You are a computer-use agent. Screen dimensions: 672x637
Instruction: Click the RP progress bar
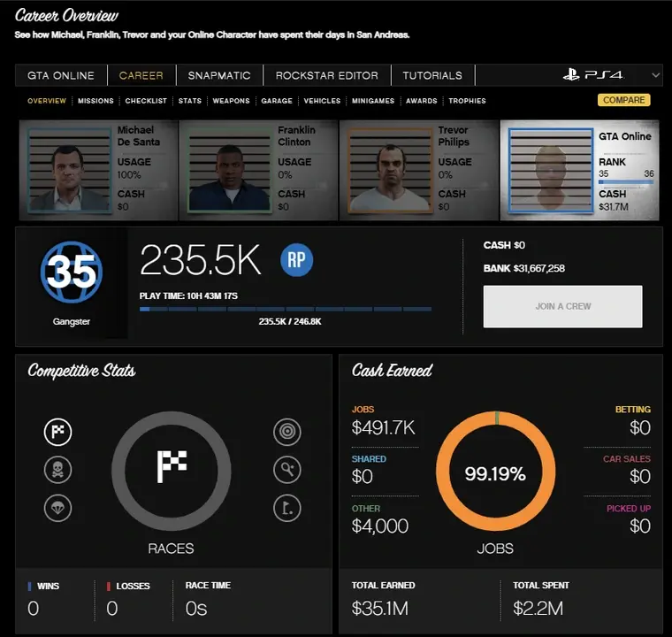[286, 310]
